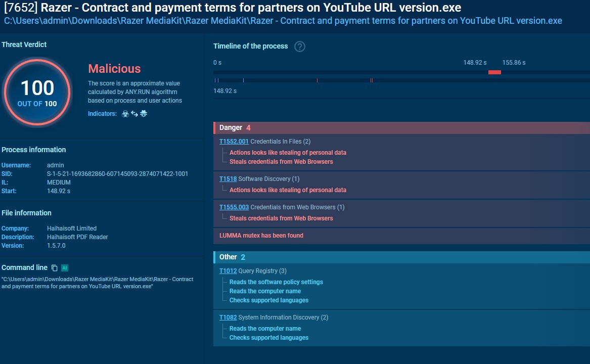
Task: Click 'Steals credentials from Web Browsers' under T1555.003
Action: [281, 218]
